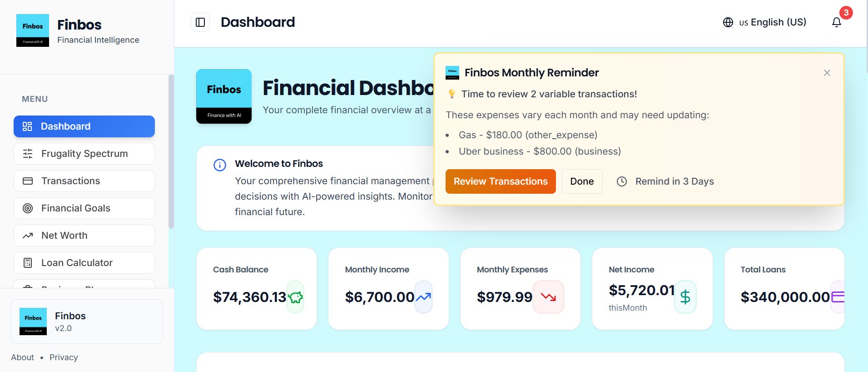Click the Welcome info circle icon

[x=220, y=165]
